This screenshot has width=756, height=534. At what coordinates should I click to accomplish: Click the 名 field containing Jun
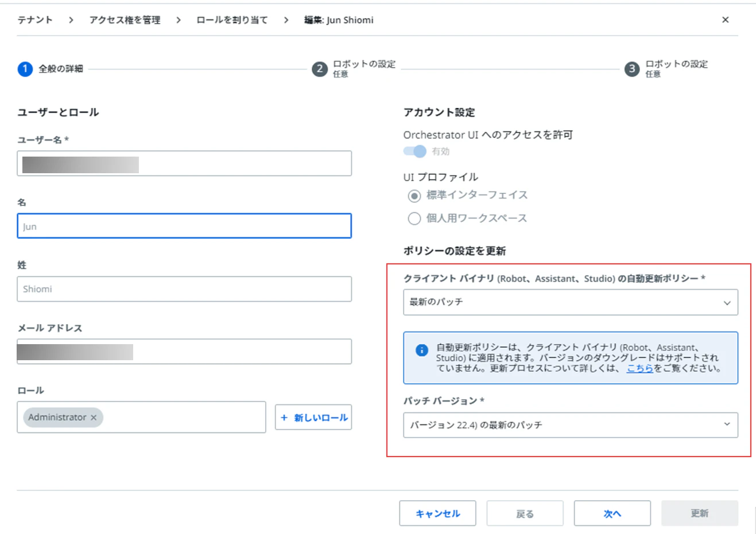(184, 226)
